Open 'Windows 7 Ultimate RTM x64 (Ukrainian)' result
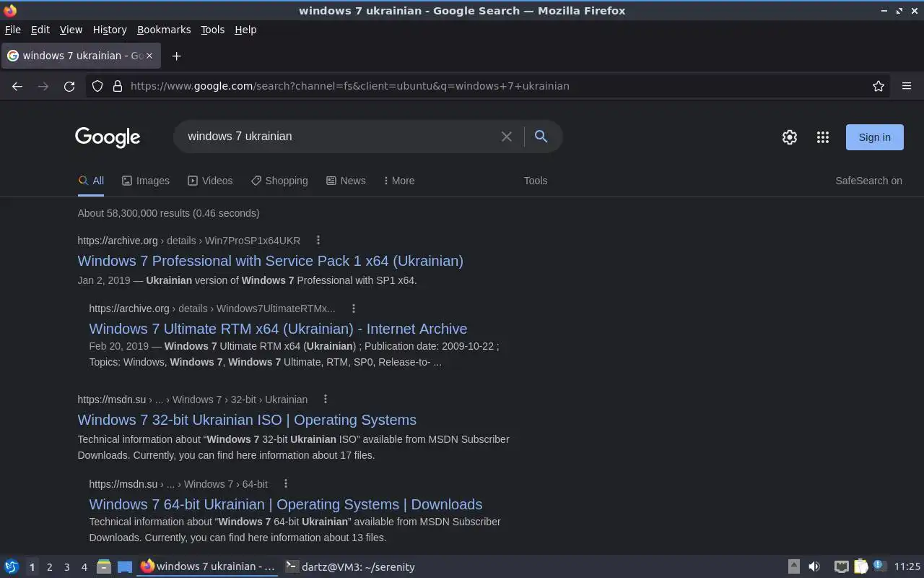 [x=278, y=329]
